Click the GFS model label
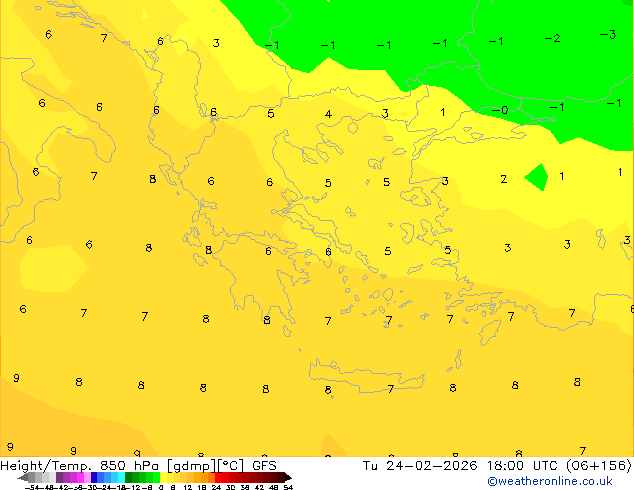The height and width of the screenshot is (490, 634). 264,466
